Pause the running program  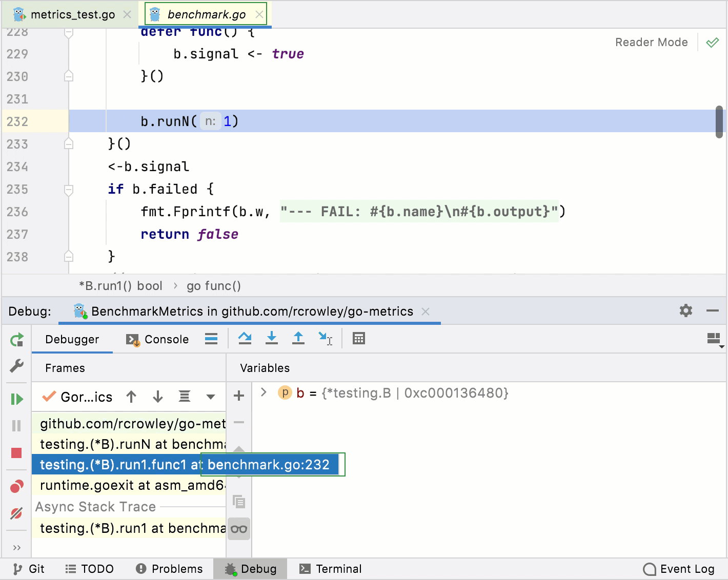click(16, 425)
